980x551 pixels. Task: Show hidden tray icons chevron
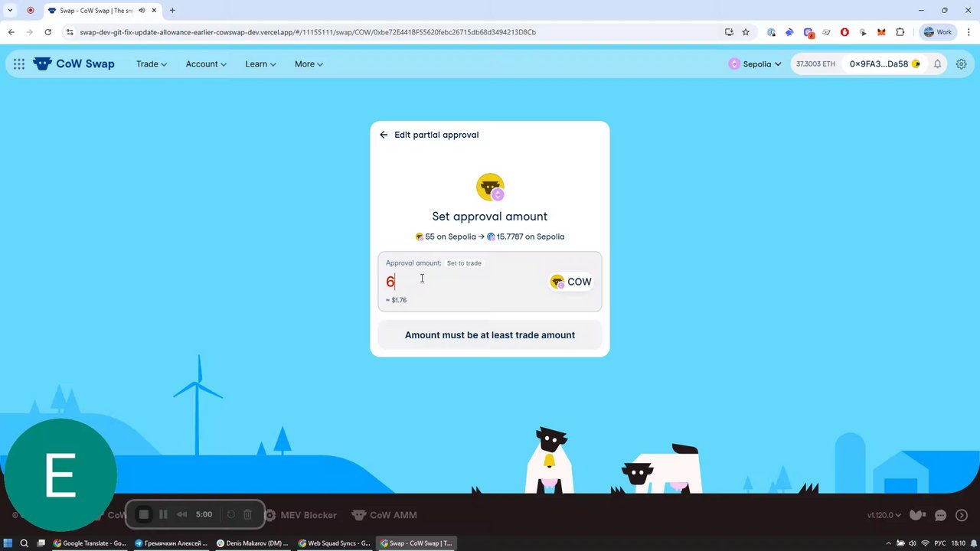click(887, 543)
